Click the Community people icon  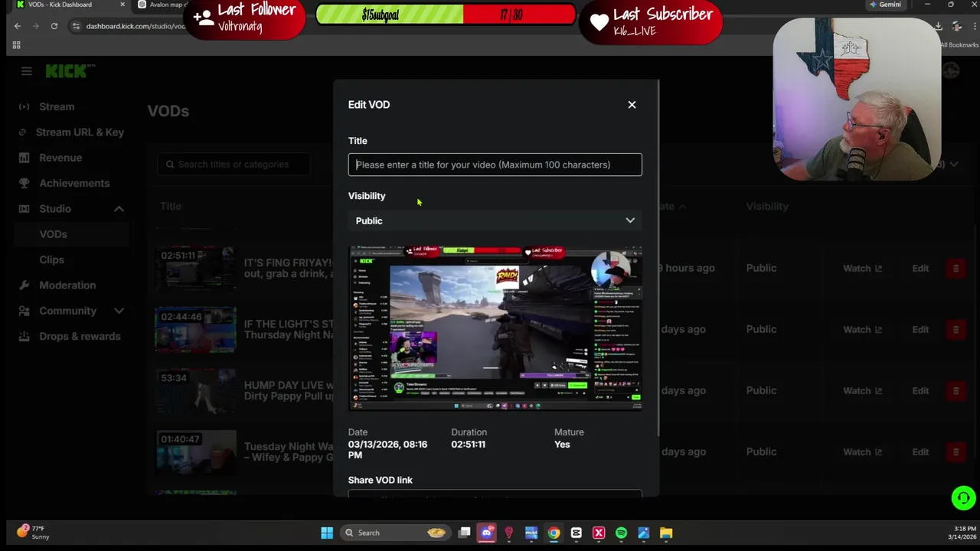click(x=24, y=311)
